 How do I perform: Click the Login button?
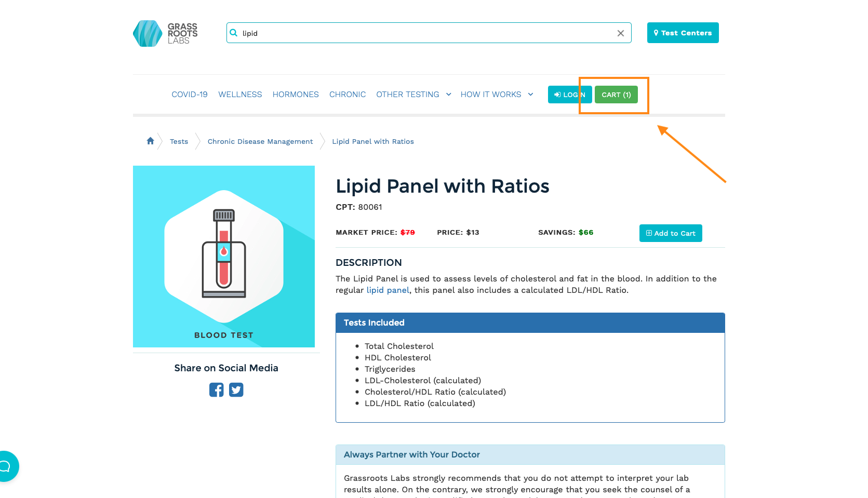570,95
